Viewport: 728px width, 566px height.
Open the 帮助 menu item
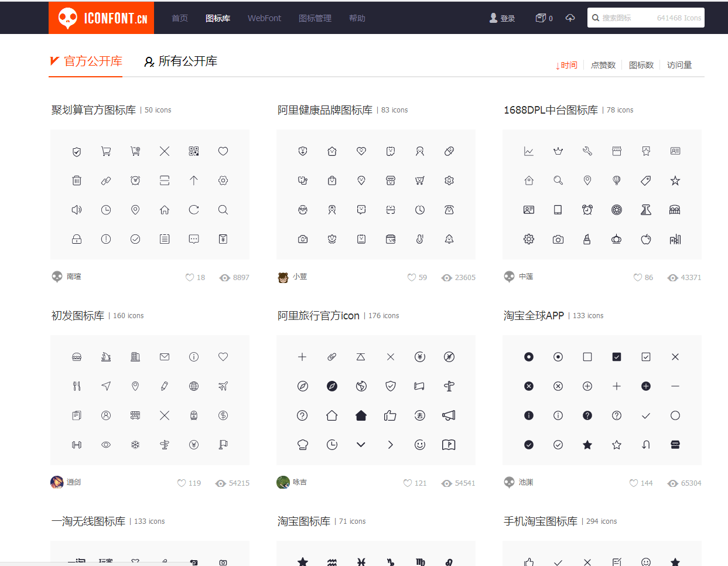coord(357,18)
